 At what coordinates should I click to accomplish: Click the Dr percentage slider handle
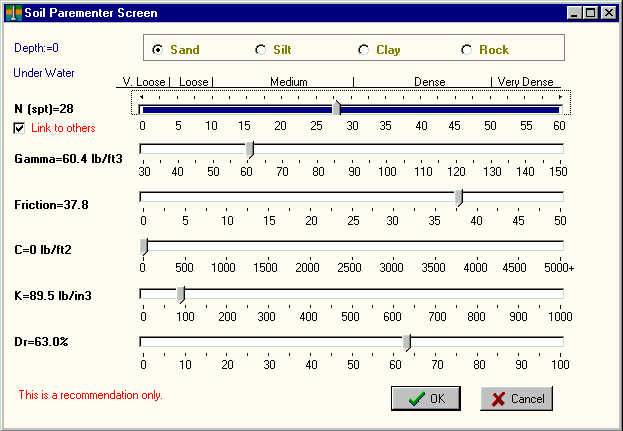pos(407,342)
